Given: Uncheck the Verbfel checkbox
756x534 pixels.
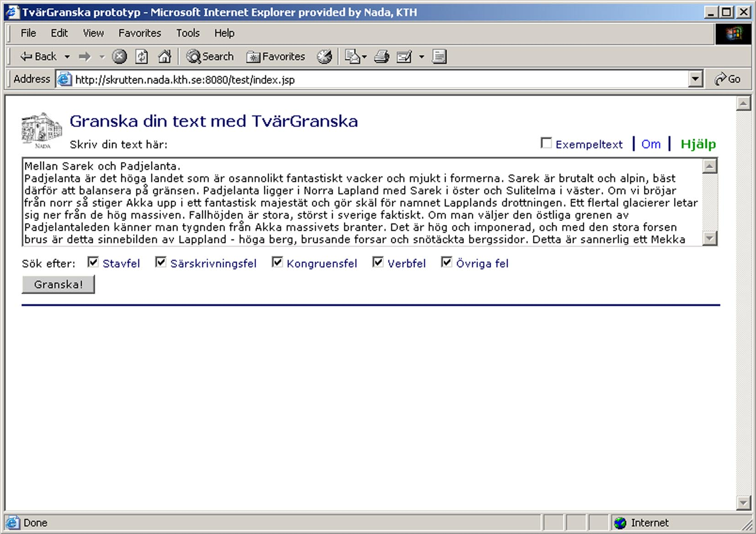Looking at the screenshot, I should pyautogui.click(x=378, y=262).
